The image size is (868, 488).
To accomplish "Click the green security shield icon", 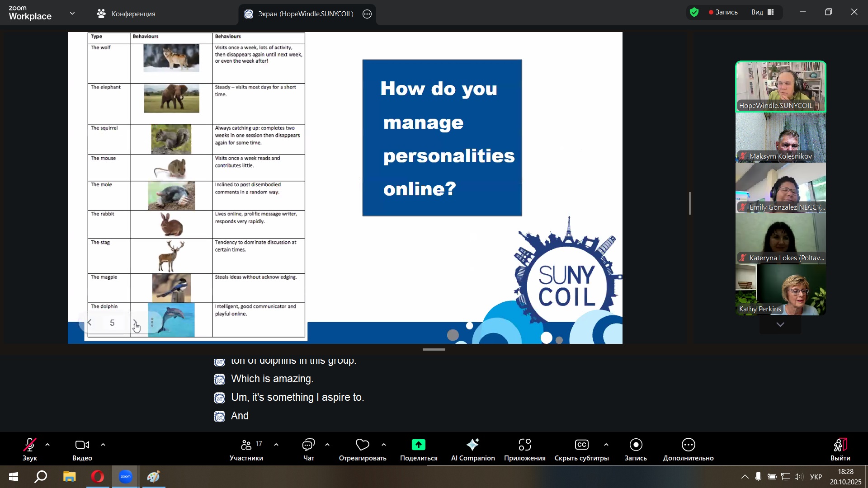I will [x=694, y=13].
